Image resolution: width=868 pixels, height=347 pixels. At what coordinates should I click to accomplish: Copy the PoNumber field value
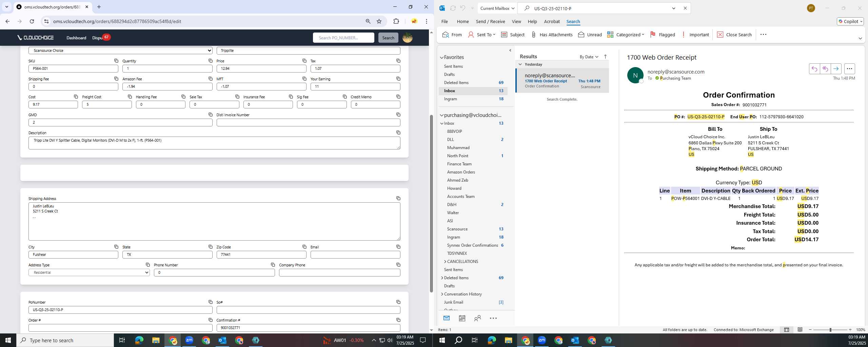211,302
